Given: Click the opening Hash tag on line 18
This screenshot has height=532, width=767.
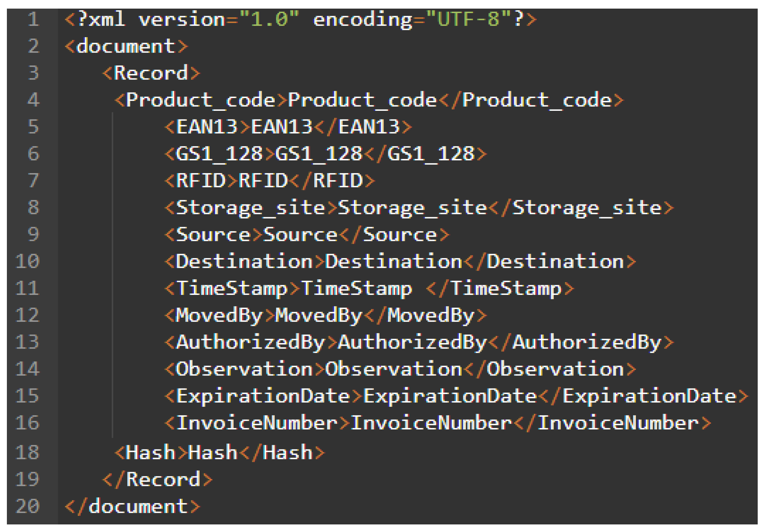Looking at the screenshot, I should (x=151, y=452).
